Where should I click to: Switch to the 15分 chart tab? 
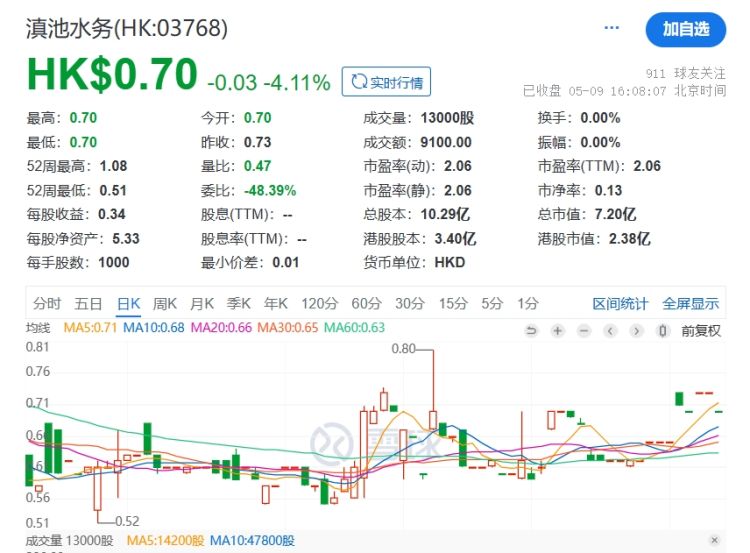click(453, 303)
